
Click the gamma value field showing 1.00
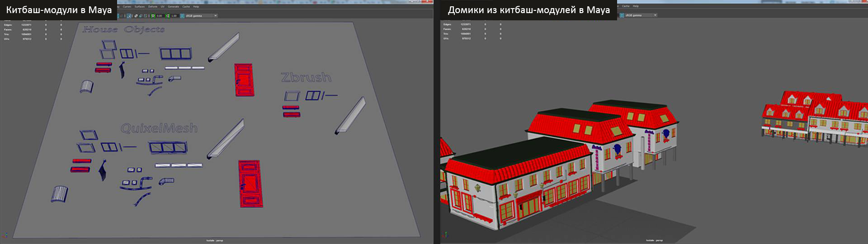tap(174, 16)
